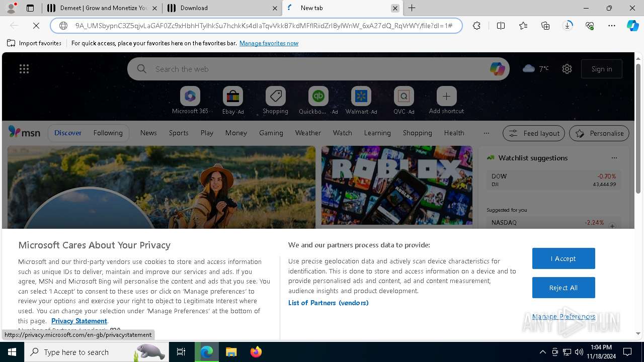
Task: Add NASDAQ to watchlist plus
Action: (612, 226)
